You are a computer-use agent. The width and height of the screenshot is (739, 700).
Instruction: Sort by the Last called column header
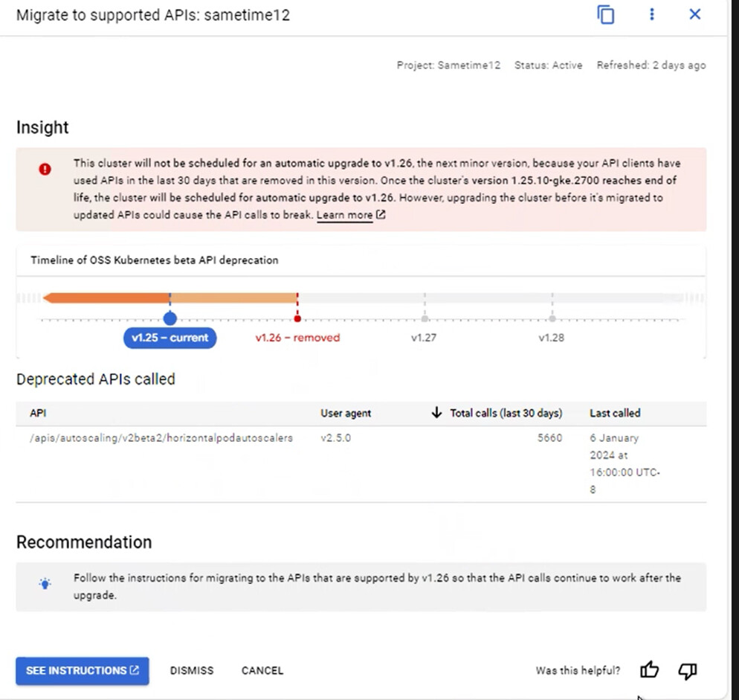point(615,413)
